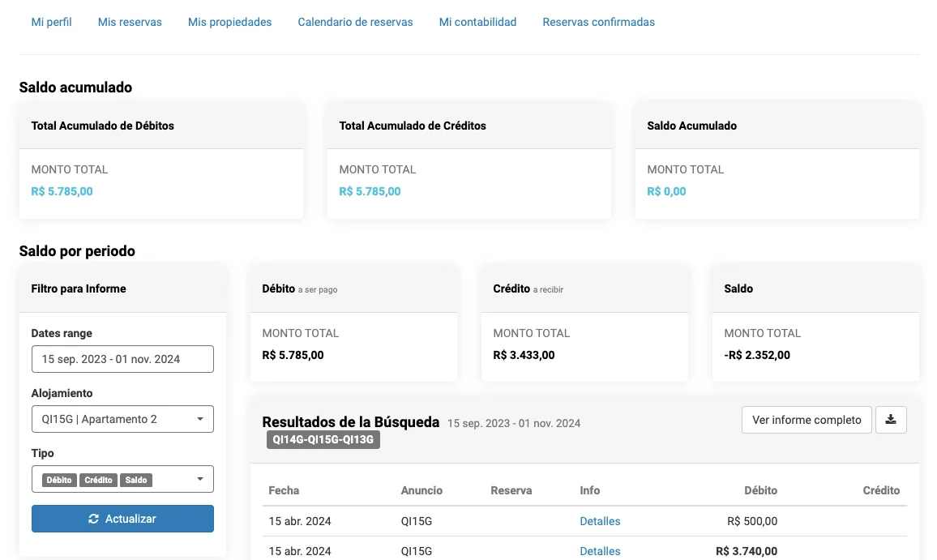Switch to Mis propiedades
The height and width of the screenshot is (560, 937).
coord(230,22)
